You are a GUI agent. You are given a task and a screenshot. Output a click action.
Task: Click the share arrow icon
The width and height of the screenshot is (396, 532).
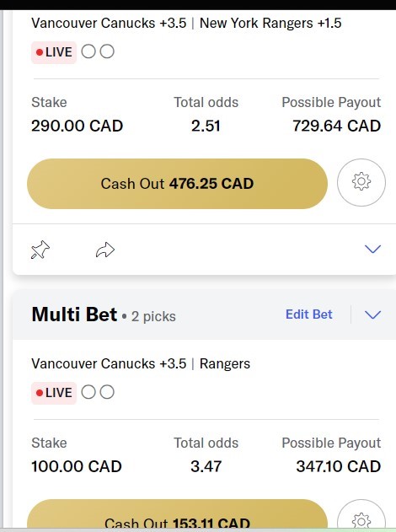pos(105,250)
